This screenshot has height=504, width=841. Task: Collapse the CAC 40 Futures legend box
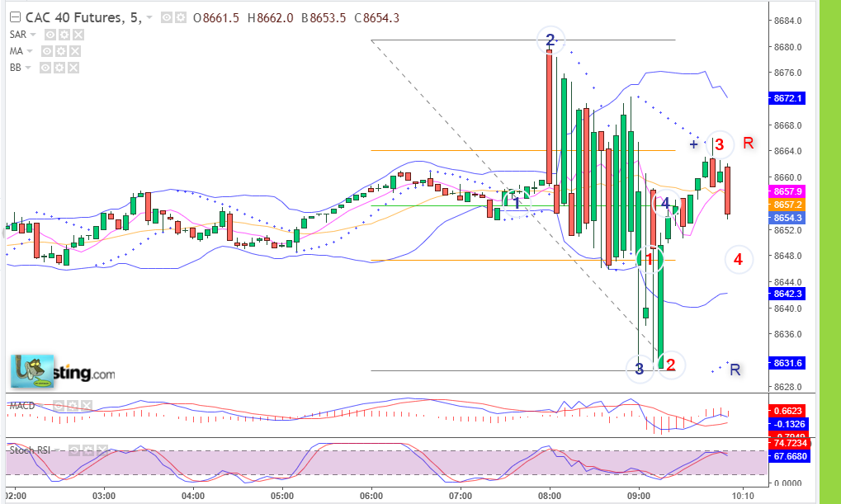(x=16, y=17)
